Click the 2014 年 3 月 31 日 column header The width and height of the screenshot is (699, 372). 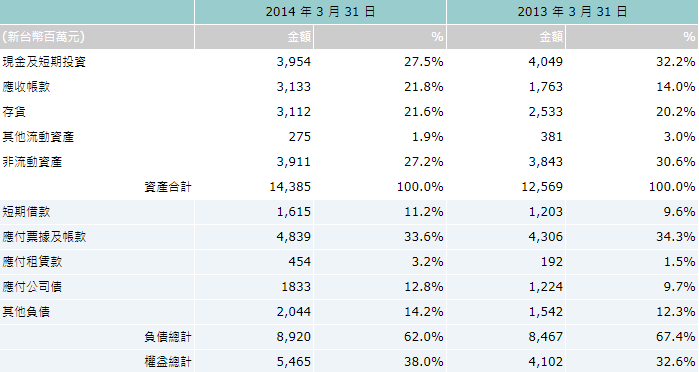click(x=320, y=12)
